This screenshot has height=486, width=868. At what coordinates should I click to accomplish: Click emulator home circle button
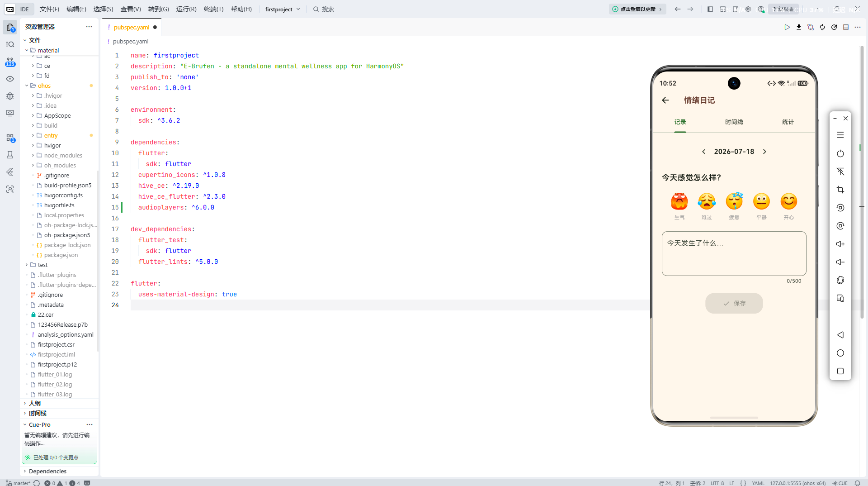[x=840, y=353]
